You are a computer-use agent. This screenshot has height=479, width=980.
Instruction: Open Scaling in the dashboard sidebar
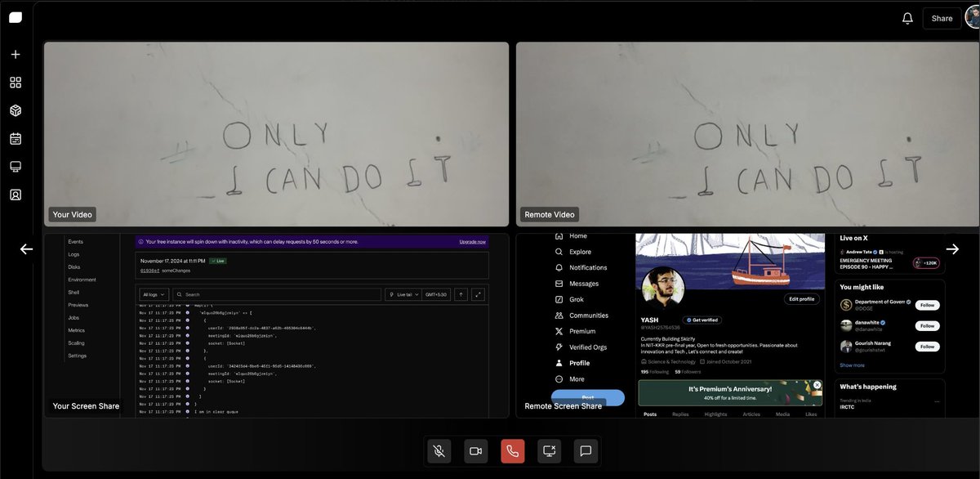coord(77,342)
